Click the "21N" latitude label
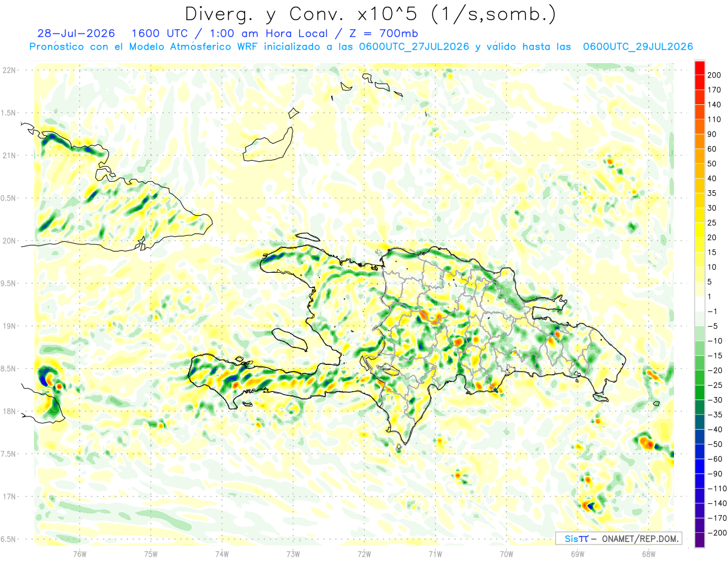Screen dimensions: 728x562 (8, 156)
